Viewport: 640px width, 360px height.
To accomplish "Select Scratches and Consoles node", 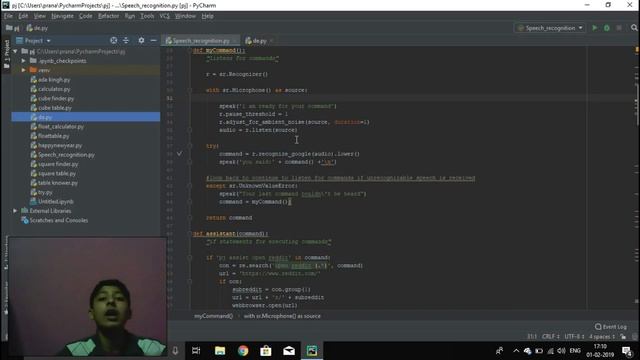I will (54, 220).
